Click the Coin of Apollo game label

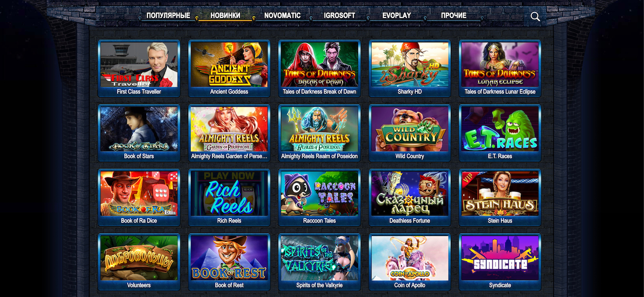[410, 285]
